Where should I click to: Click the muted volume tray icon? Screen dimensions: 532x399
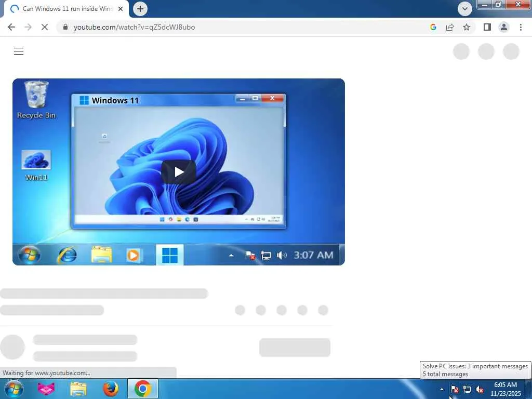click(x=480, y=389)
